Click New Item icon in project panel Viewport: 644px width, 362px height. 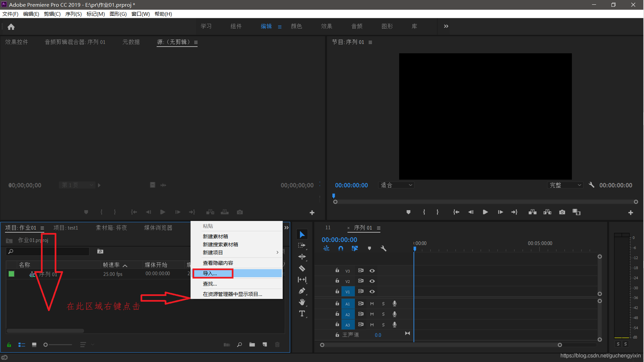(265, 345)
